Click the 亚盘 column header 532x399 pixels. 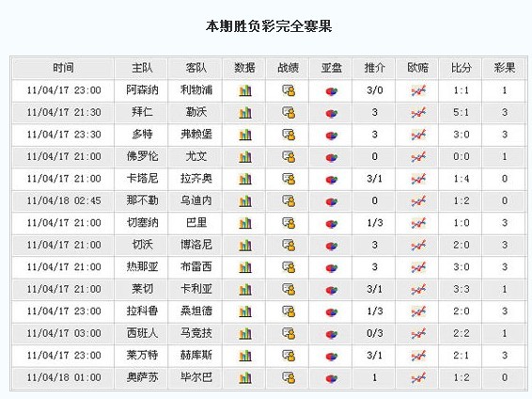(332, 68)
